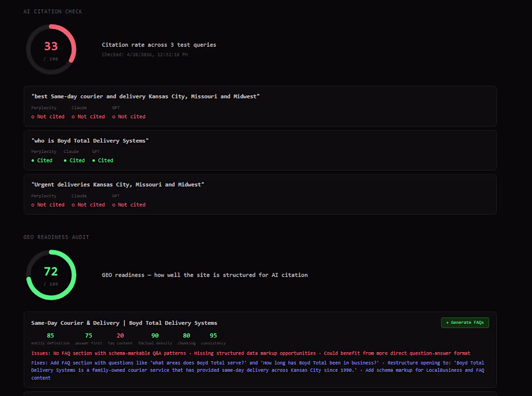
Task: Click the 85 entity definition score
Action: pyautogui.click(x=50, y=336)
